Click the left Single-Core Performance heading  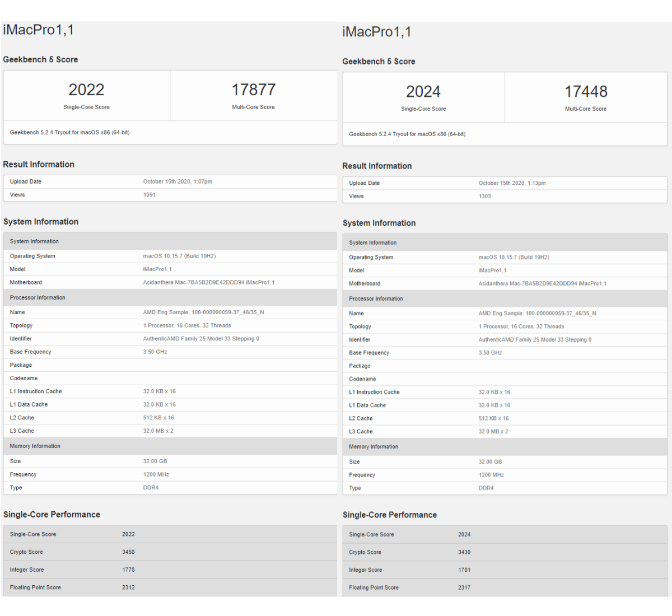point(52,515)
